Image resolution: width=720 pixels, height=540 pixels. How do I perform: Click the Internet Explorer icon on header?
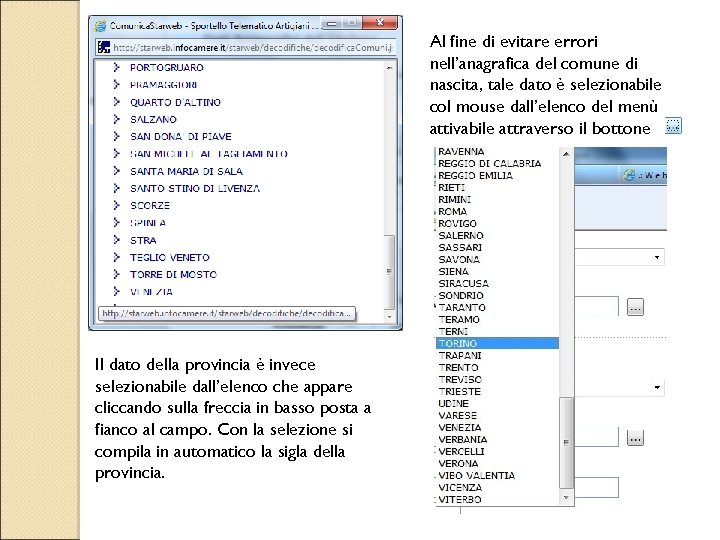(629, 175)
